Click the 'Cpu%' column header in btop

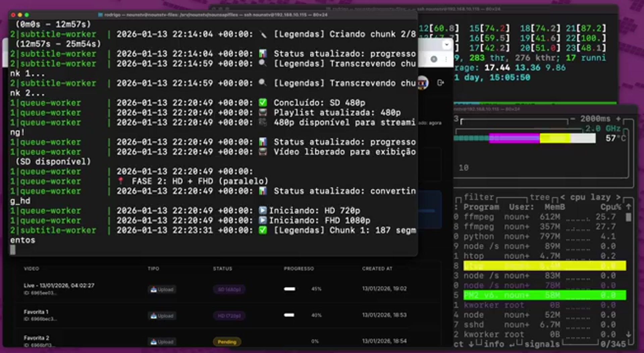611,207
